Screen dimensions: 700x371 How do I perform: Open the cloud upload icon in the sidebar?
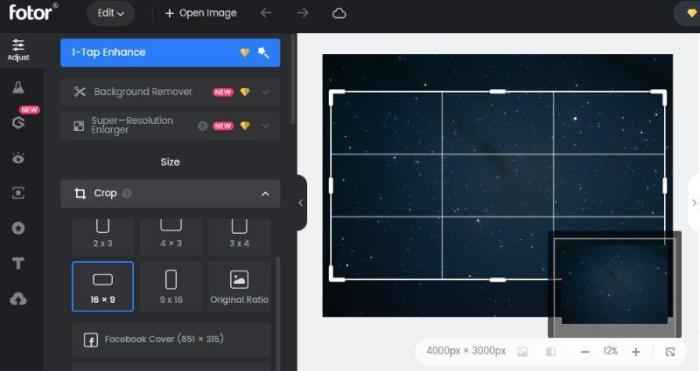pyautogui.click(x=18, y=299)
